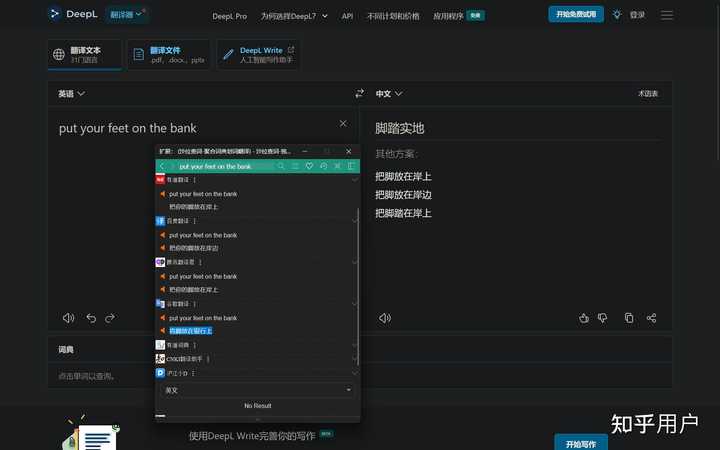720x450 pixels.
Task: Click the 开始免费试用 button
Action: pos(576,14)
